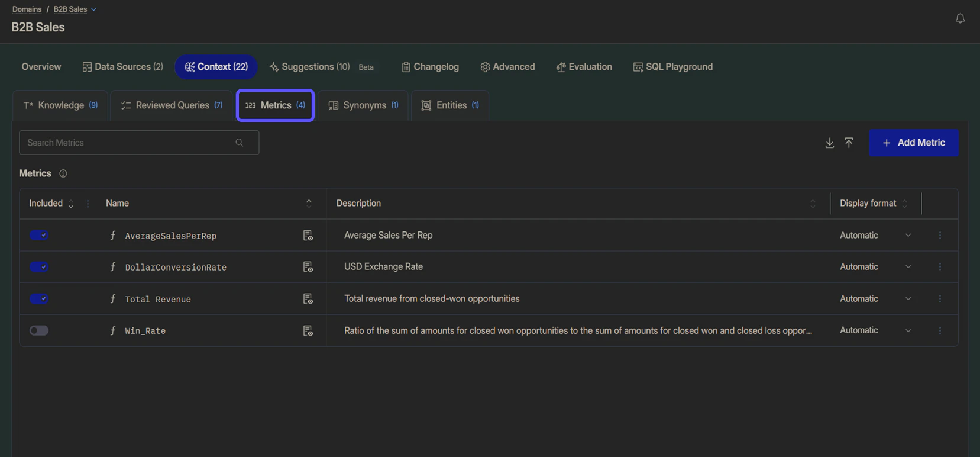Switch to the Knowledge sub-tab
980x457 pixels.
[60, 105]
